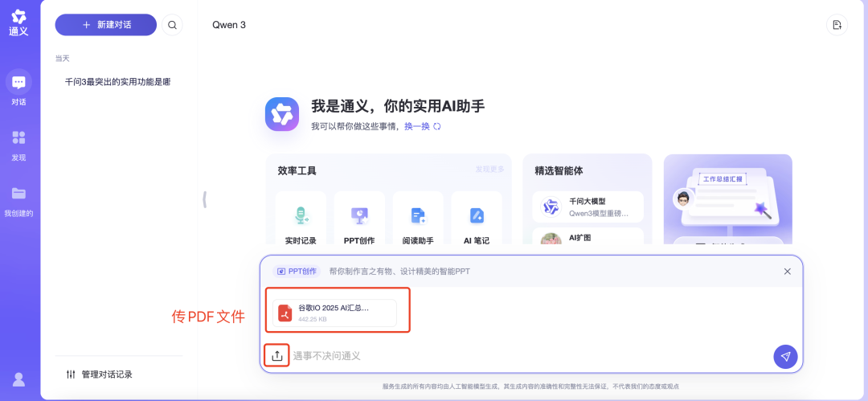Start a new chat with 新建对话
Image resolution: width=868 pixels, height=401 pixels.
click(x=106, y=25)
